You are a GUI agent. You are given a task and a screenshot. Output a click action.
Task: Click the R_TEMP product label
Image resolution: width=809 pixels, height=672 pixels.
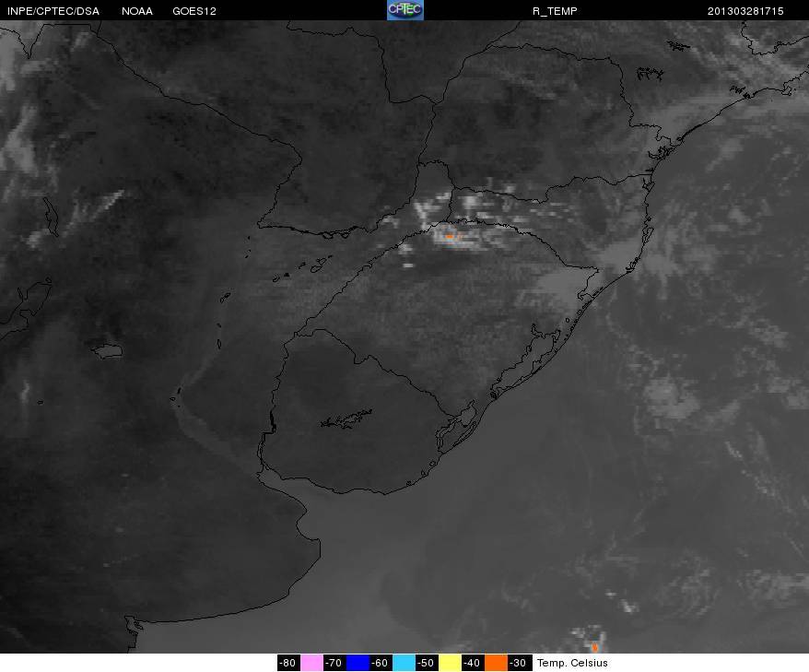(555, 11)
